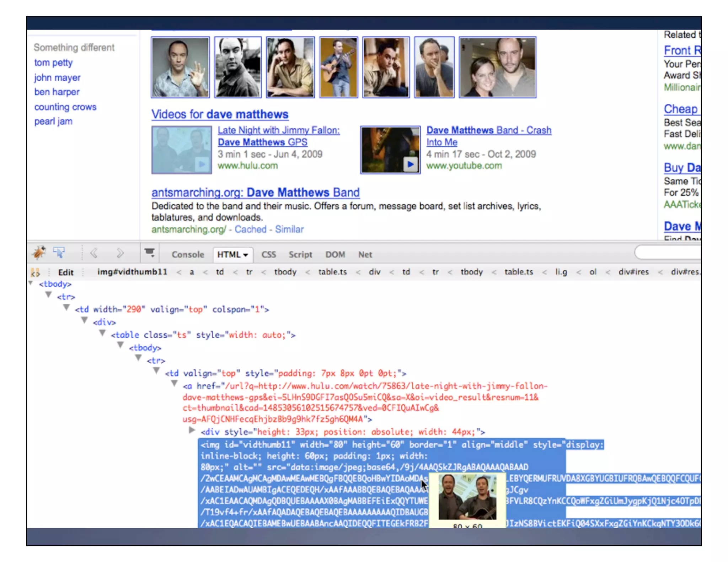Switch to the Net tab
This screenshot has height=562, width=728.
coord(365,254)
